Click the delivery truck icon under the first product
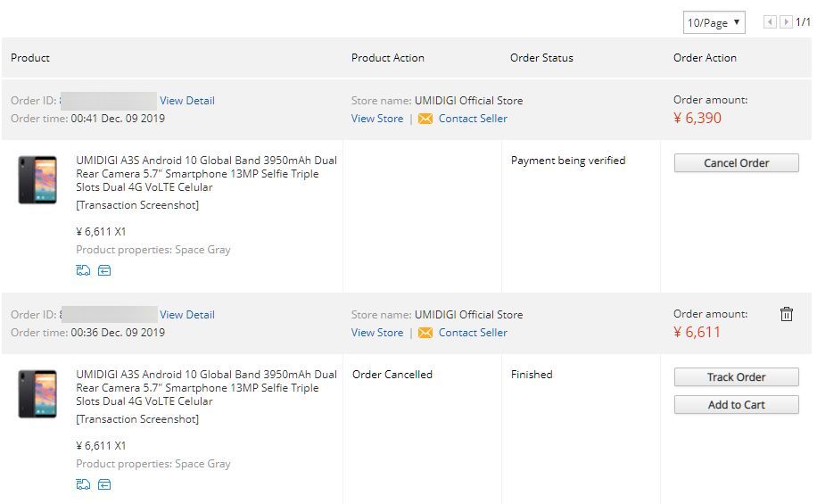The image size is (817, 504). click(83, 270)
